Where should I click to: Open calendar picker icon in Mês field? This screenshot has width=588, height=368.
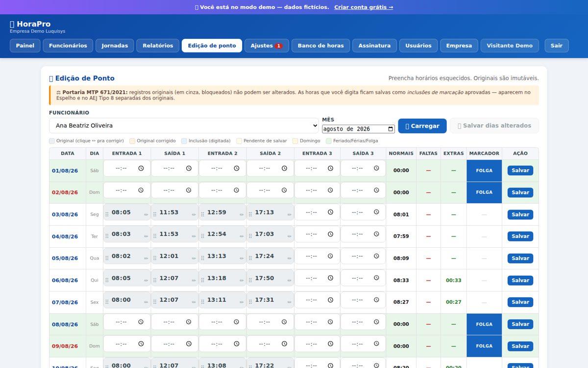[391, 129]
